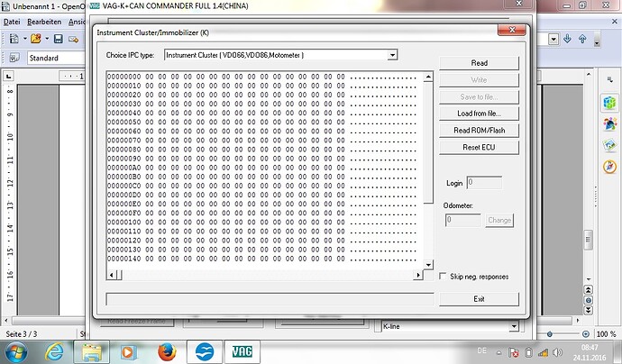Click the Standard paragraph style box
This screenshot has height=364, width=622.
(56, 58)
